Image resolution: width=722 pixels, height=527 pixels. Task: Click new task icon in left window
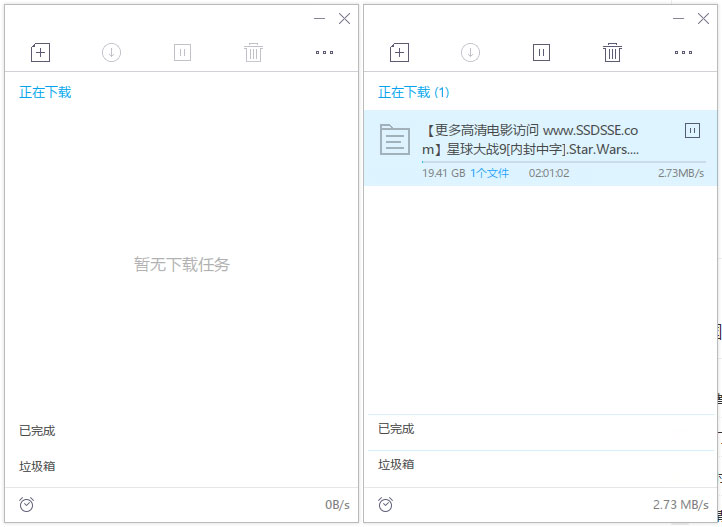pos(41,52)
